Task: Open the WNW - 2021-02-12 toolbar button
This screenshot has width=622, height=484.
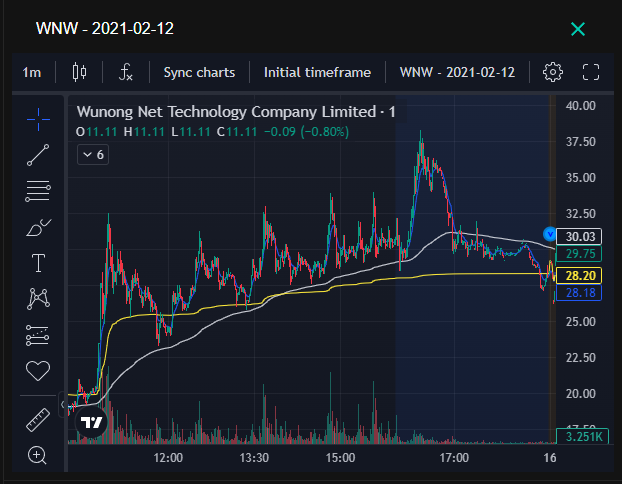Action: tap(457, 73)
